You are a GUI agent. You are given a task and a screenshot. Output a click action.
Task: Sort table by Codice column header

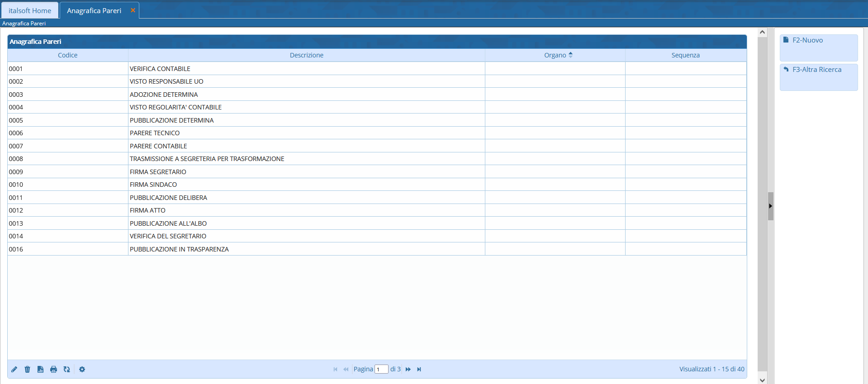pos(67,55)
